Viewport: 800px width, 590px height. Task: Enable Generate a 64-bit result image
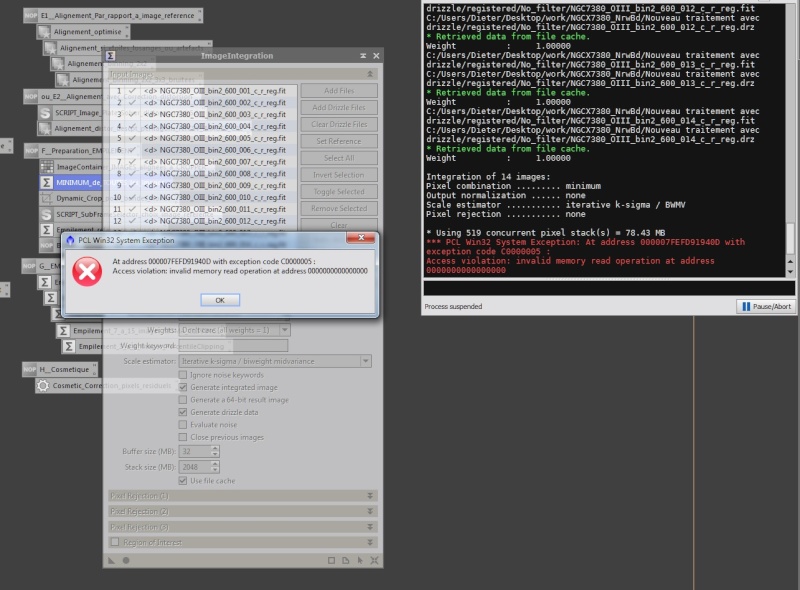click(x=183, y=400)
